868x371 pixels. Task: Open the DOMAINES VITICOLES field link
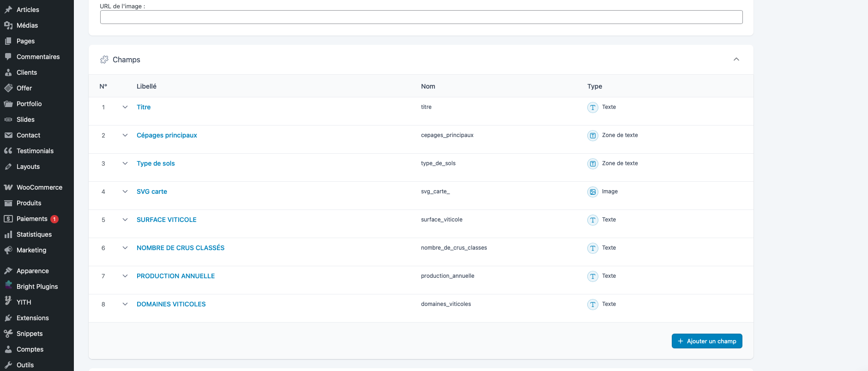171,304
